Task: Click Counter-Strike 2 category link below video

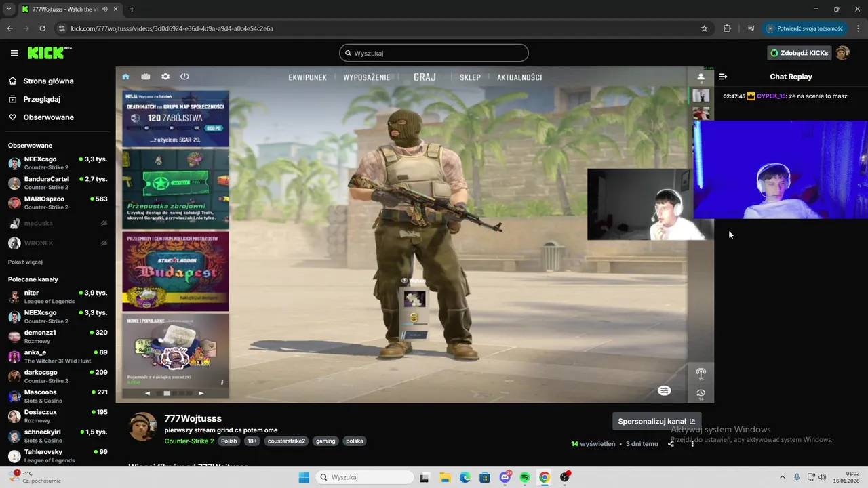Action: [189, 441]
